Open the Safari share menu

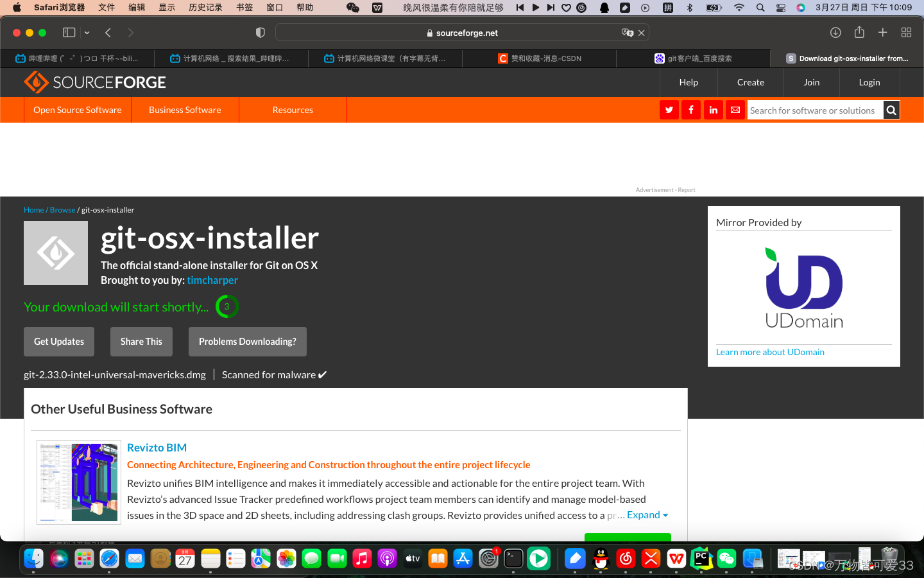[859, 32]
